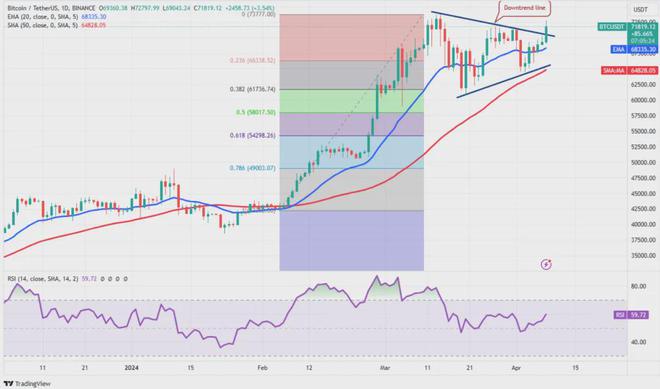The height and width of the screenshot is (389, 660).
Task: Click the 50000.00 price axis label
Action: tap(643, 163)
